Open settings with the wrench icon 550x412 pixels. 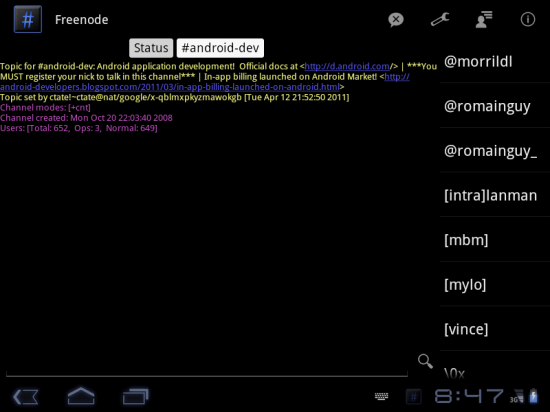pyautogui.click(x=440, y=19)
